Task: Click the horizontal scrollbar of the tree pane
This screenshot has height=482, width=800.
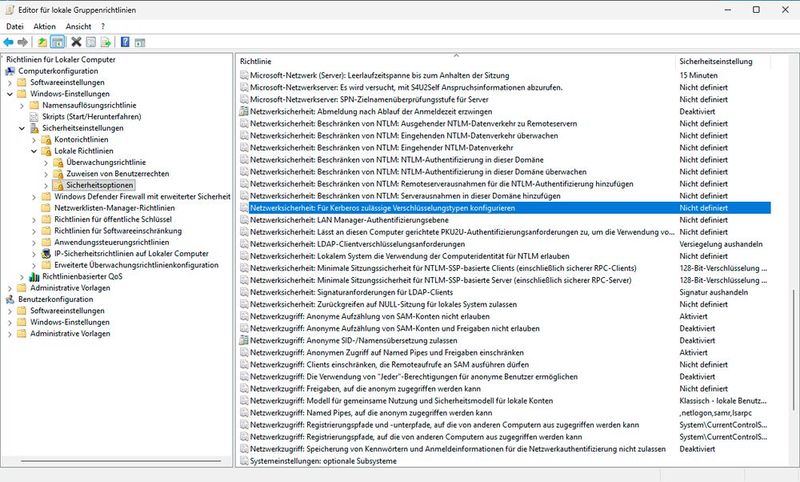Action: pyautogui.click(x=121, y=461)
